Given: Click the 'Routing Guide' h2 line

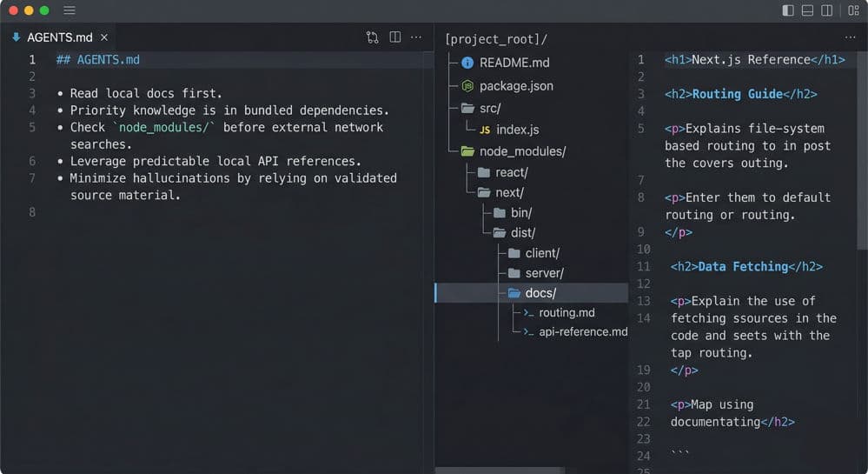Looking at the screenshot, I should (740, 94).
